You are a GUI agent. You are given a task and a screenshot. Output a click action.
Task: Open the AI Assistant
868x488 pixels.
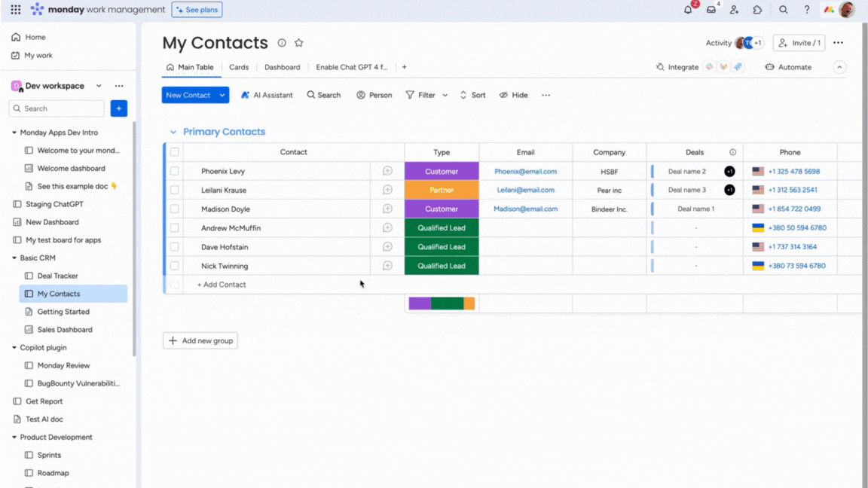coord(267,95)
